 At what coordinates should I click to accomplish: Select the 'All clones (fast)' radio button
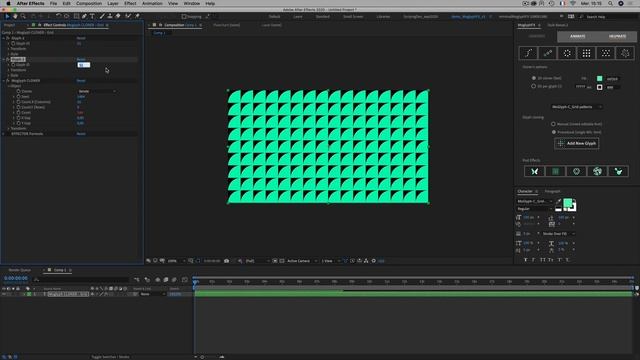[533, 78]
